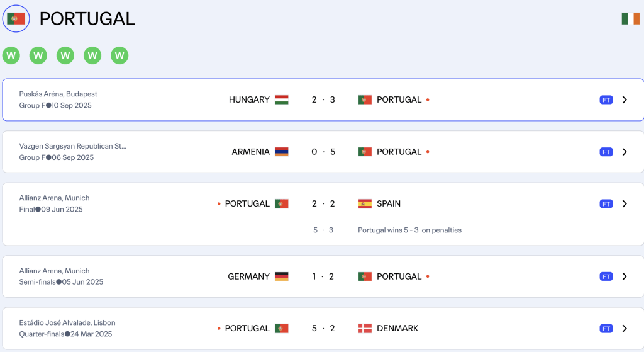Click the Hungary flag in the first match
644x352 pixels.
pos(282,99)
